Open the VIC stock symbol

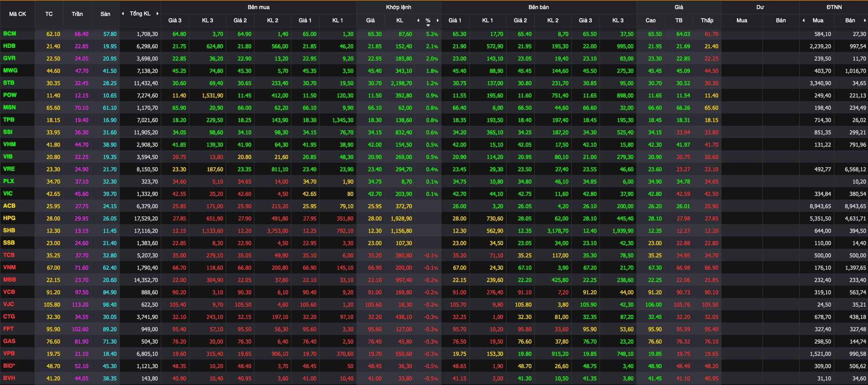pos(8,194)
